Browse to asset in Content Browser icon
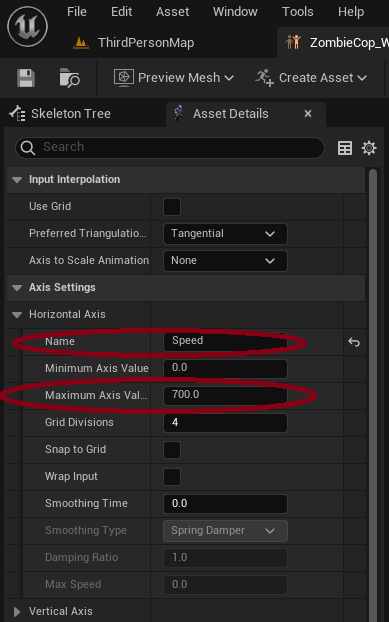The width and height of the screenshot is (389, 622). [x=69, y=78]
